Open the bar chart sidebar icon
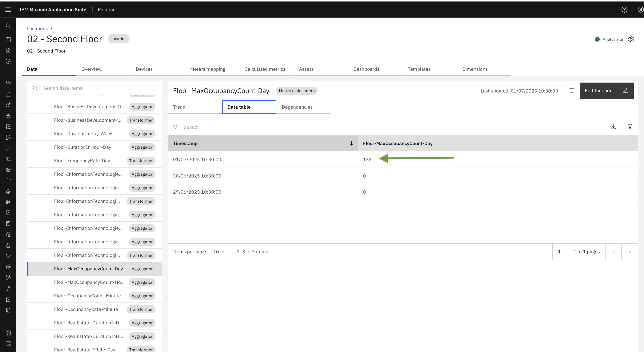The image size is (644, 352). (x=8, y=94)
